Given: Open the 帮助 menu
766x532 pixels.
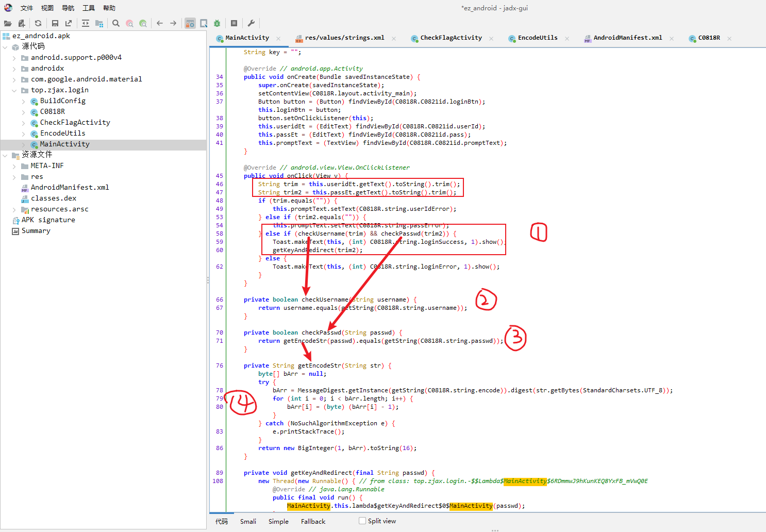Looking at the screenshot, I should tap(109, 8).
